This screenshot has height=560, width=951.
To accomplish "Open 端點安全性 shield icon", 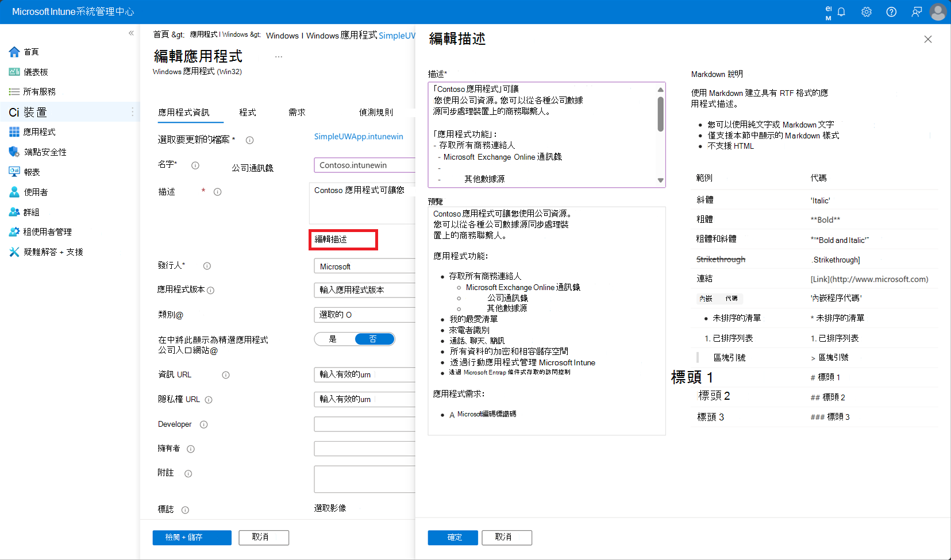I will pyautogui.click(x=14, y=152).
